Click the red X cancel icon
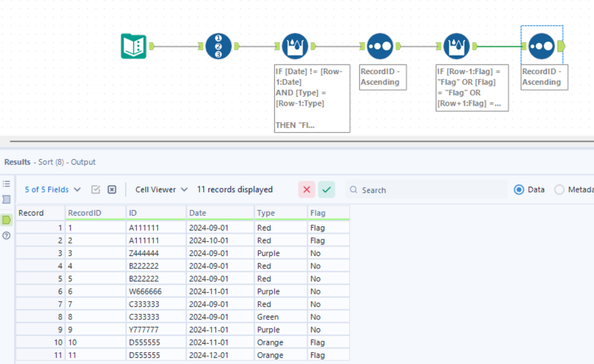 click(x=307, y=189)
